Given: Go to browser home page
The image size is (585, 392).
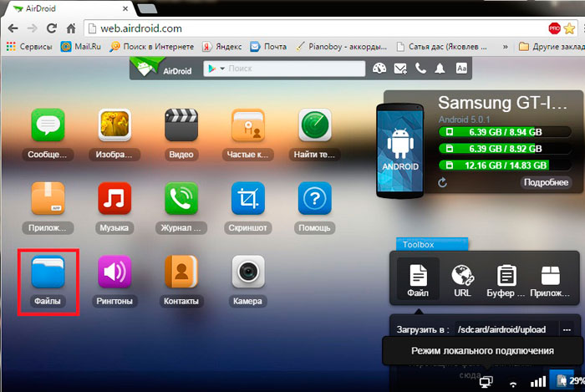Looking at the screenshot, I should (x=71, y=28).
